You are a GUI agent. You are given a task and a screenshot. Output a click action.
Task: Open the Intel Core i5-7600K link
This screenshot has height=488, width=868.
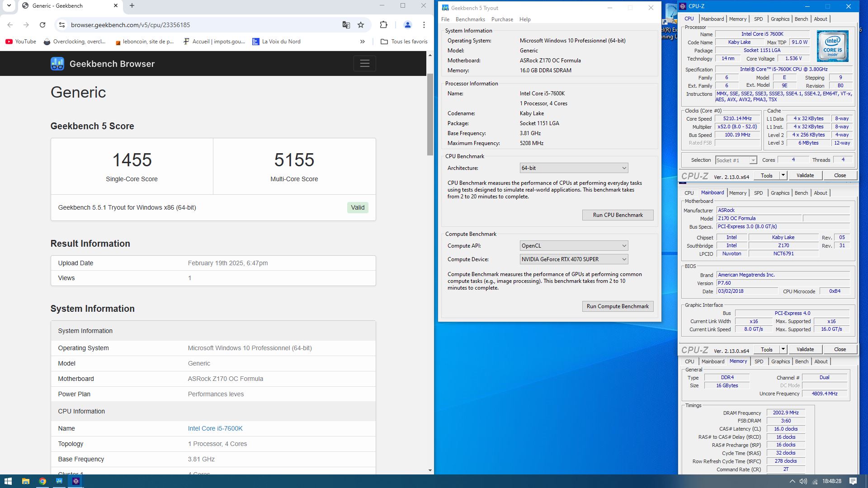tap(215, 428)
